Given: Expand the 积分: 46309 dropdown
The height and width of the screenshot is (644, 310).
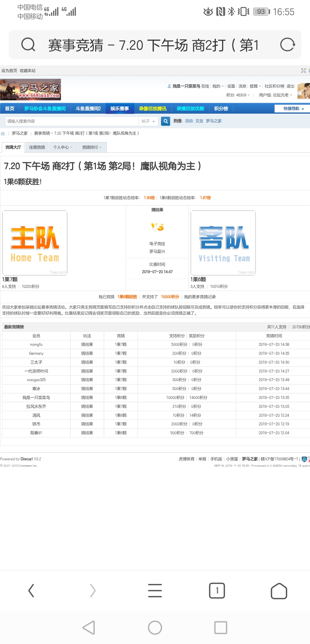Looking at the screenshot, I should [238, 95].
